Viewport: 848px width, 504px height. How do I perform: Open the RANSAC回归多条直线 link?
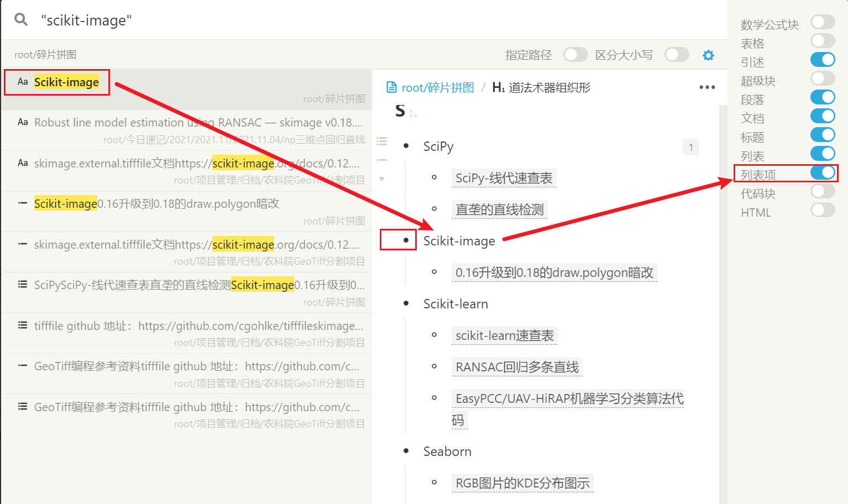pos(517,367)
